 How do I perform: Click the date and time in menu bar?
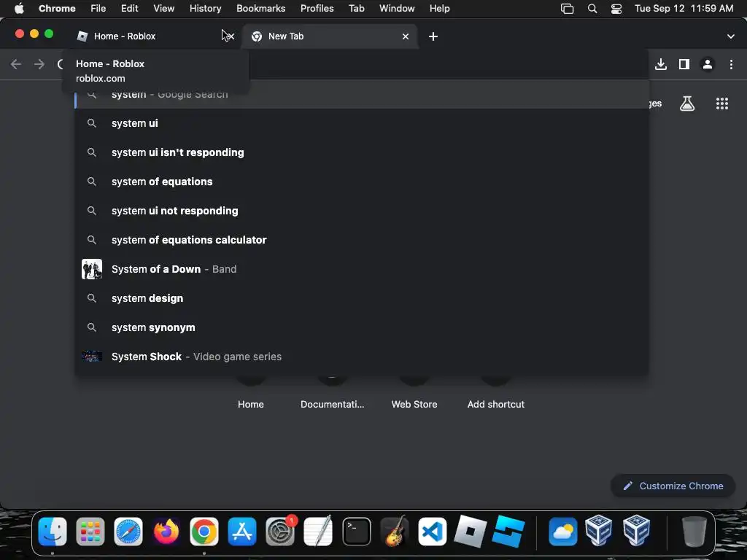click(x=684, y=8)
